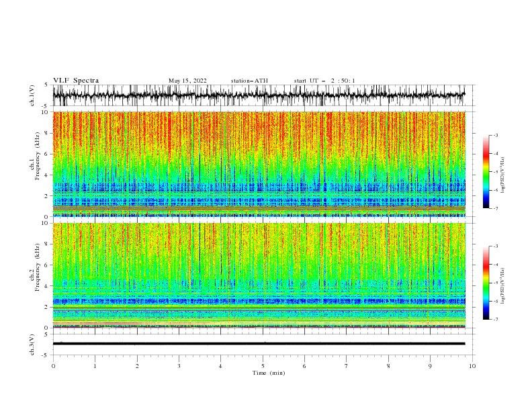Screen dimensions: 532x411
Task: Click the "start UT = 2 : 50: 1" text
Action: (324, 81)
